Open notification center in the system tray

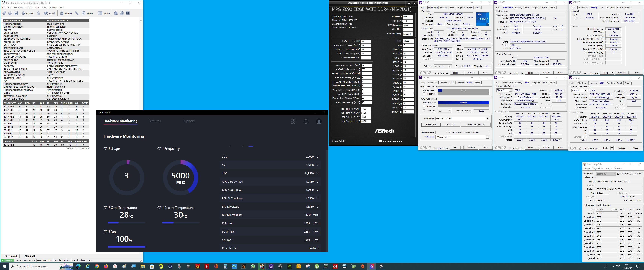638,266
